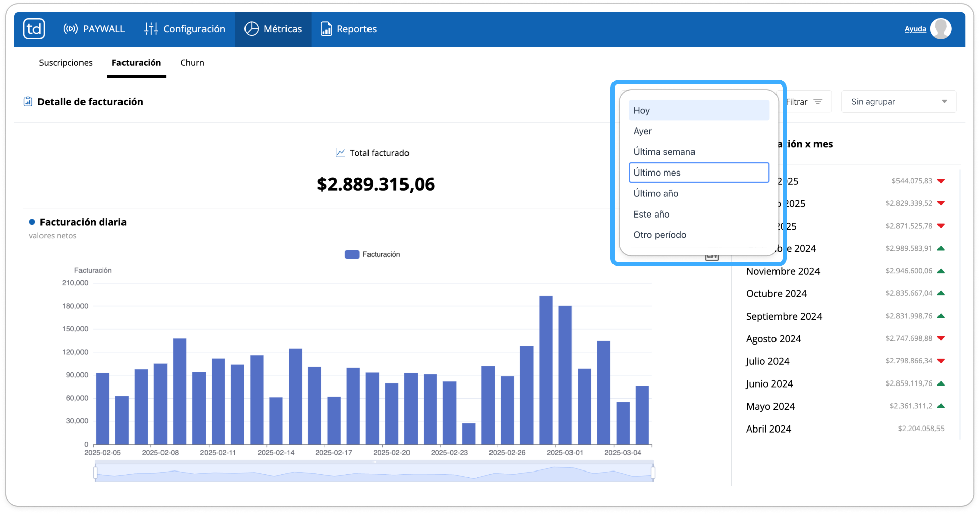This screenshot has height=514, width=980.
Task: Select Hoy in the period menu
Action: [x=699, y=110]
